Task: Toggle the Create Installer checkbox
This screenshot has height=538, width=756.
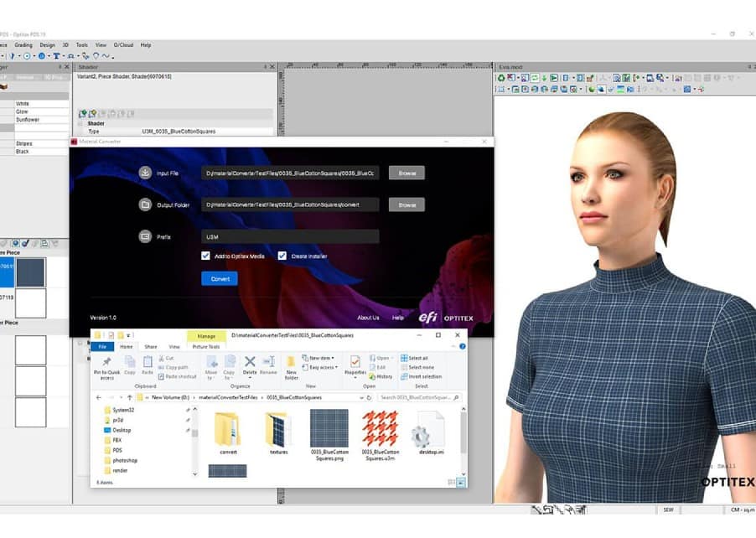Action: (x=282, y=256)
